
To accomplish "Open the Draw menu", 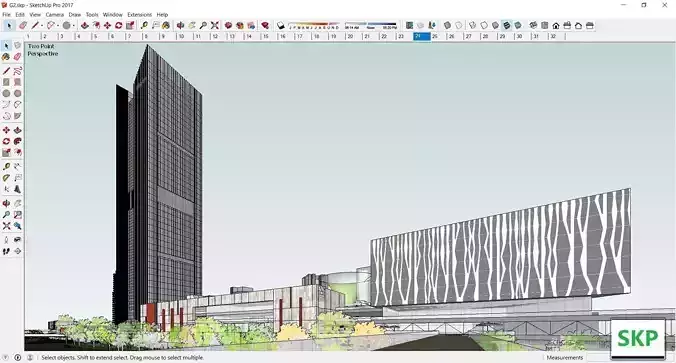I will pyautogui.click(x=75, y=15).
